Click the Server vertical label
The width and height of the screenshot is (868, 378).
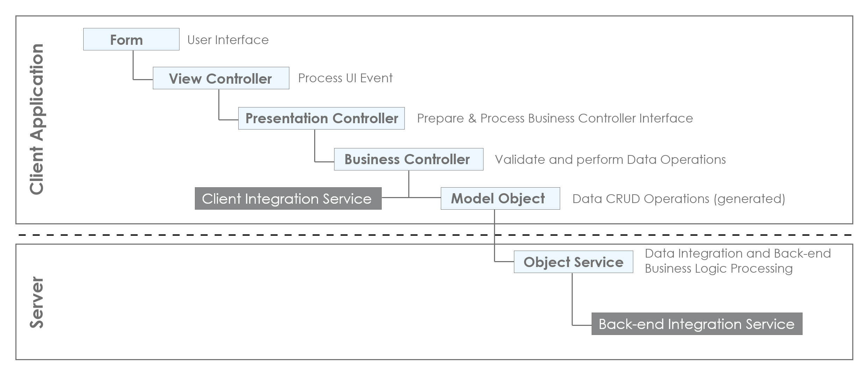(37, 302)
